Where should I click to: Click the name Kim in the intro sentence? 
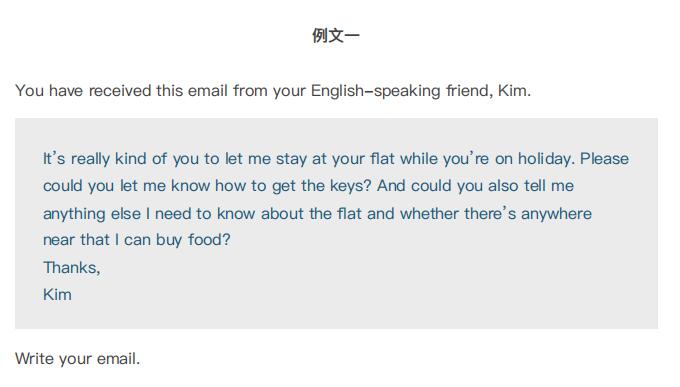point(514,91)
